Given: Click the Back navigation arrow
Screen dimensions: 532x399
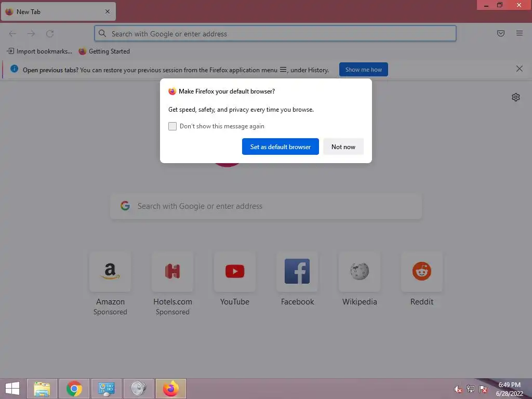Looking at the screenshot, I should coord(12,34).
